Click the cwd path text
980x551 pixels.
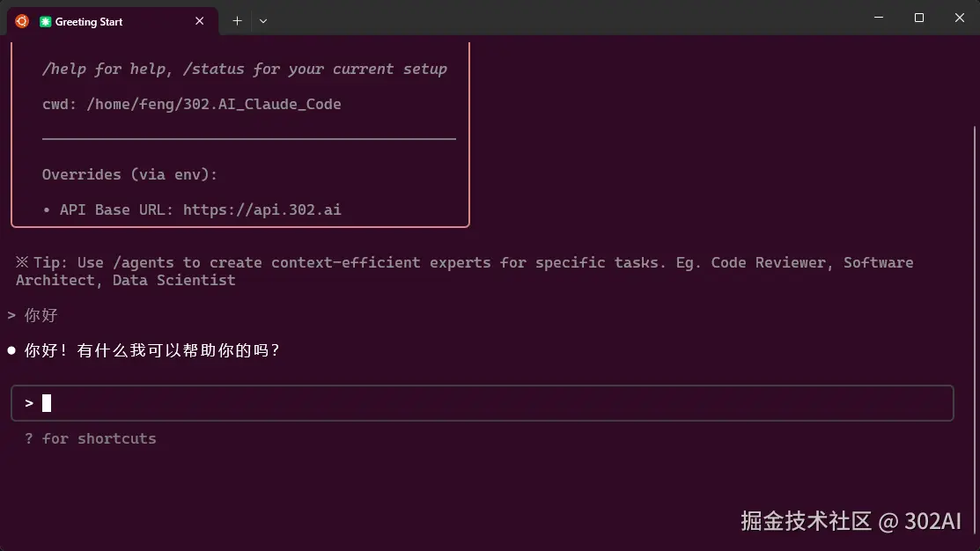[214, 105]
